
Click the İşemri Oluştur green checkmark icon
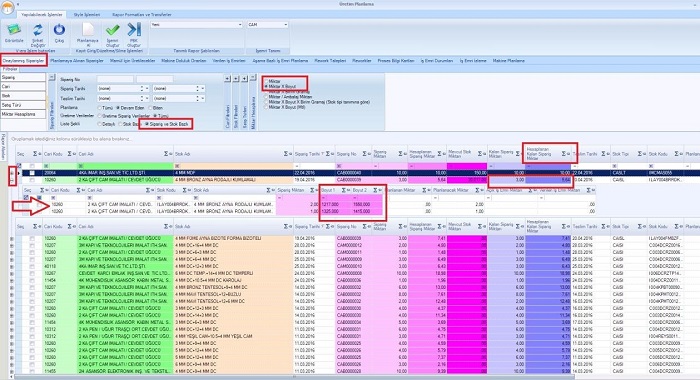coord(112,30)
